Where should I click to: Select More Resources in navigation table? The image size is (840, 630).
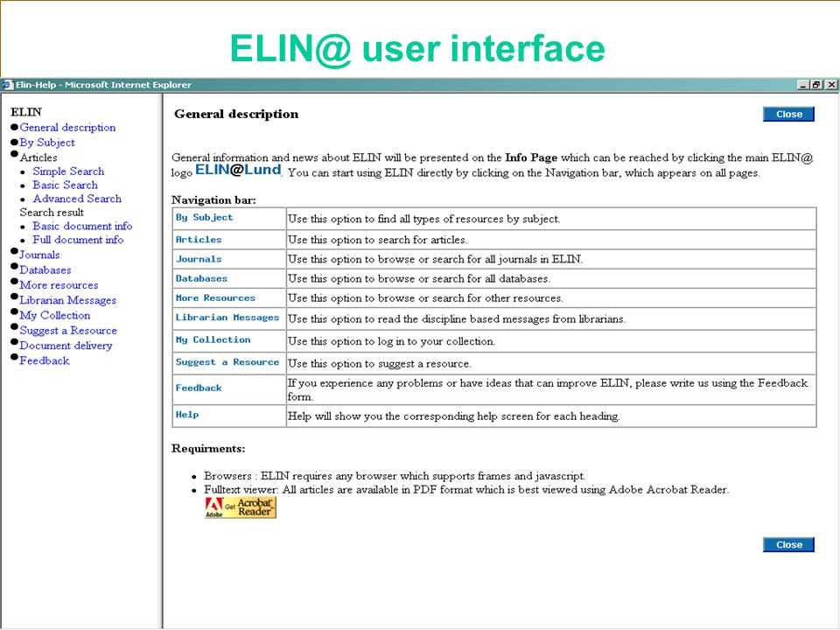click(215, 297)
